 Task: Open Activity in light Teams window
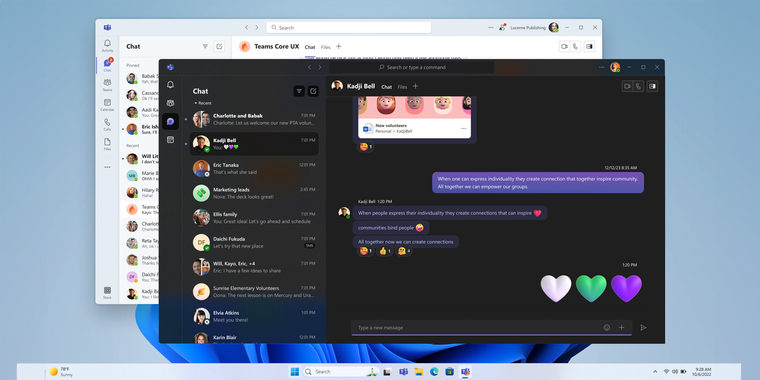click(x=107, y=46)
